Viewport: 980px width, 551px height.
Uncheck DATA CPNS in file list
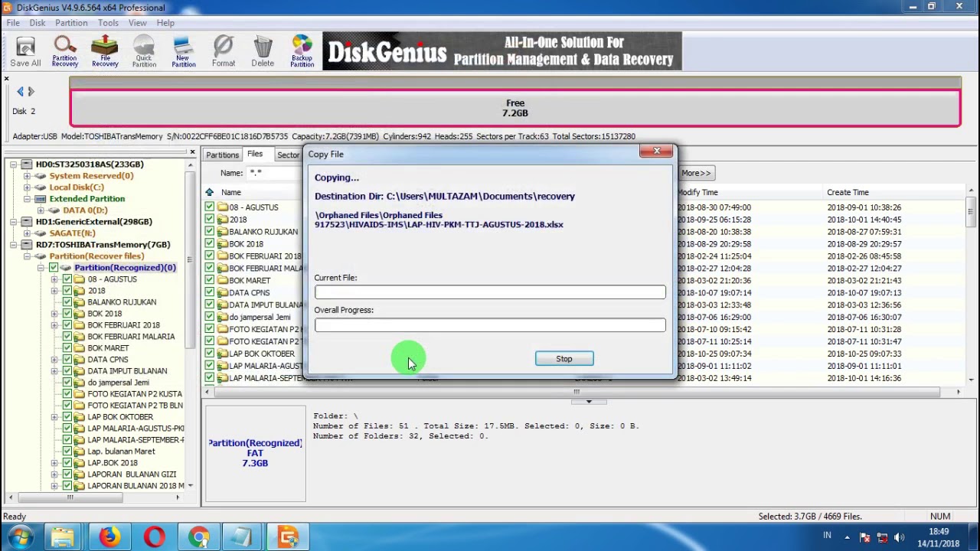[210, 292]
